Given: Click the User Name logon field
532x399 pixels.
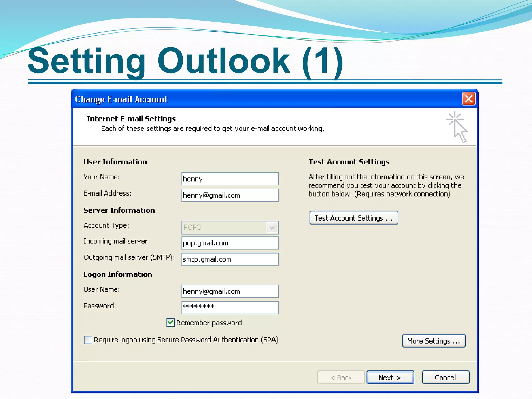Looking at the screenshot, I should (230, 291).
